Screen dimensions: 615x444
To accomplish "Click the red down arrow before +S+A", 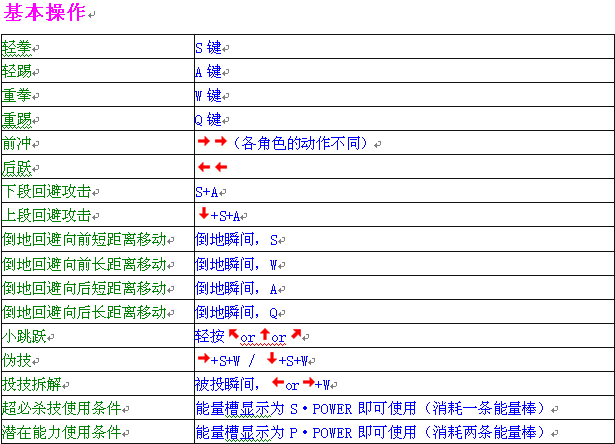I will [x=203, y=214].
